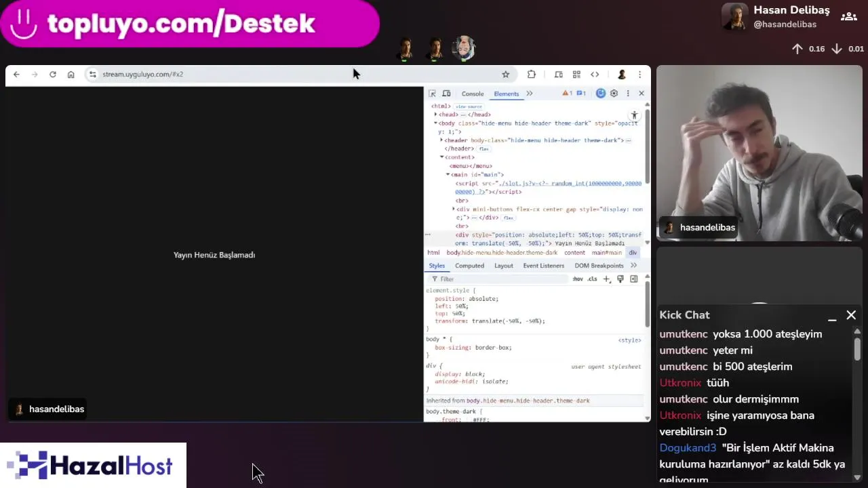Select main#main breadcrumb
The width and height of the screenshot is (868, 488).
pyautogui.click(x=606, y=253)
